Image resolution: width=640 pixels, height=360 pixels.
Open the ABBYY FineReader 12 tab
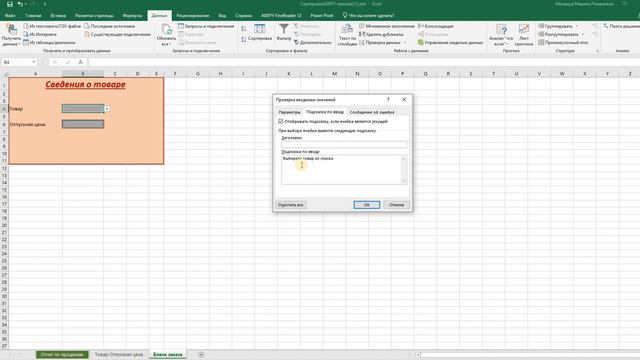tap(281, 16)
